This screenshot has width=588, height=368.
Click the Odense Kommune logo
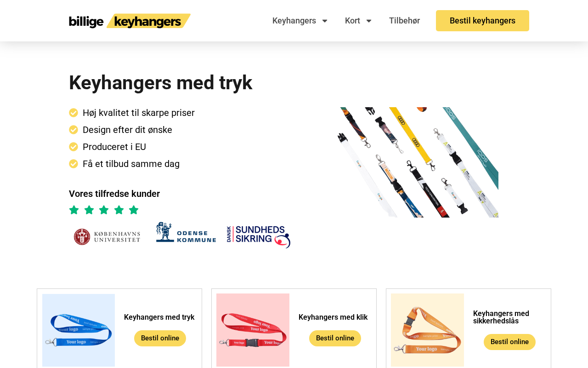pyautogui.click(x=186, y=232)
